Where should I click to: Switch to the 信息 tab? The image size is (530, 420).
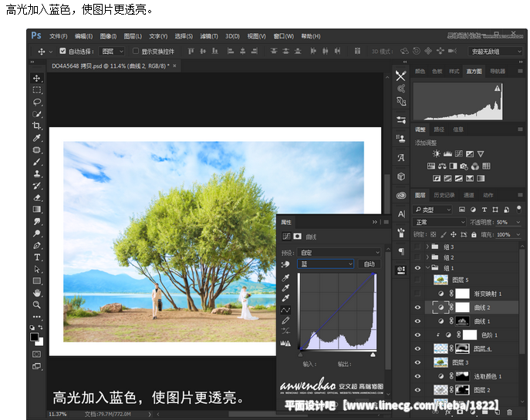pyautogui.click(x=458, y=129)
